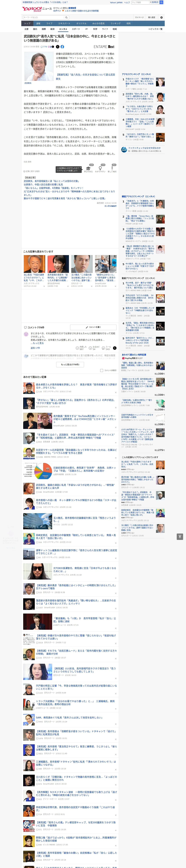
Task: Click the ログイン link
Action: point(57,11)
